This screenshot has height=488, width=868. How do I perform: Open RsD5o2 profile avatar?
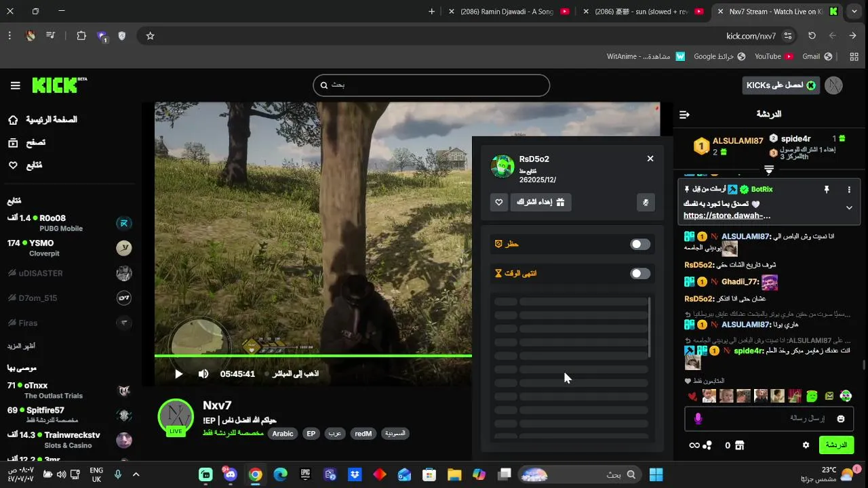point(502,166)
